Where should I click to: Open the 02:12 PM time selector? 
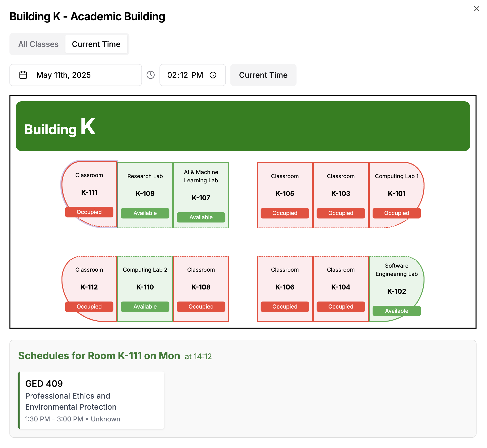[185, 75]
